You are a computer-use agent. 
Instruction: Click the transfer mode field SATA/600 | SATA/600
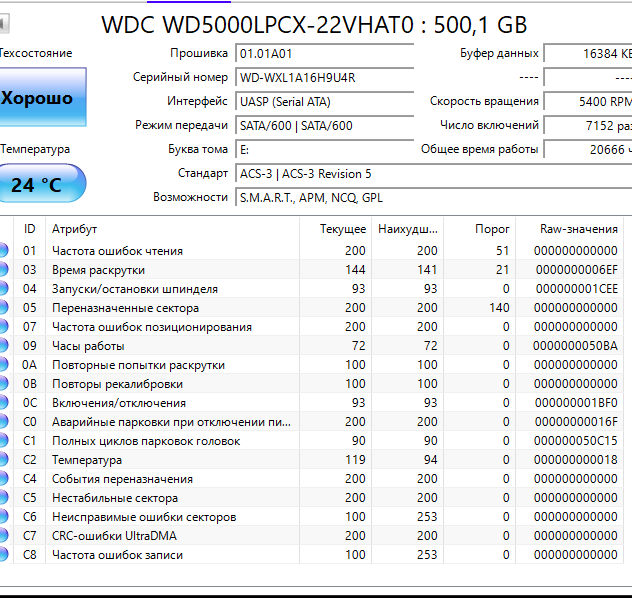coord(324,126)
